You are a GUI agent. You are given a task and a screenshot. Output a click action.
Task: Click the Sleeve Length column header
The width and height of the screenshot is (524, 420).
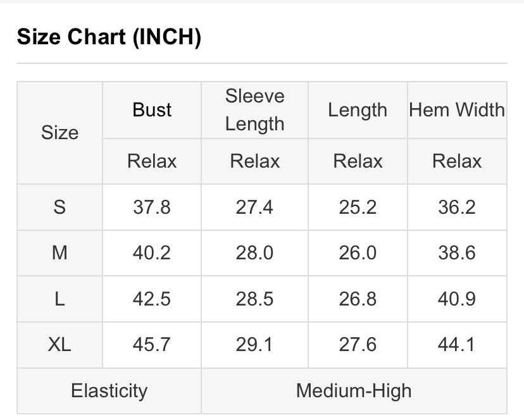(x=254, y=110)
